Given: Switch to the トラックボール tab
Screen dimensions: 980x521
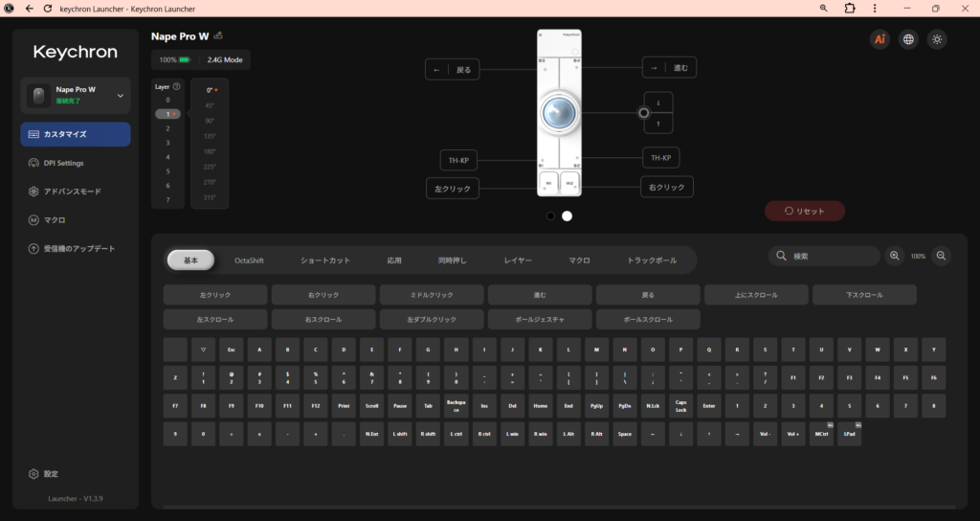Looking at the screenshot, I should coord(651,260).
